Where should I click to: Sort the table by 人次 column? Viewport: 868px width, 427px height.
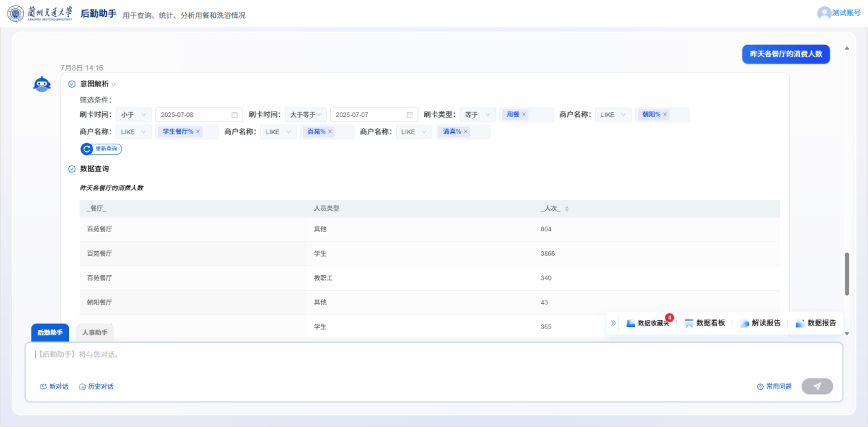click(x=567, y=209)
